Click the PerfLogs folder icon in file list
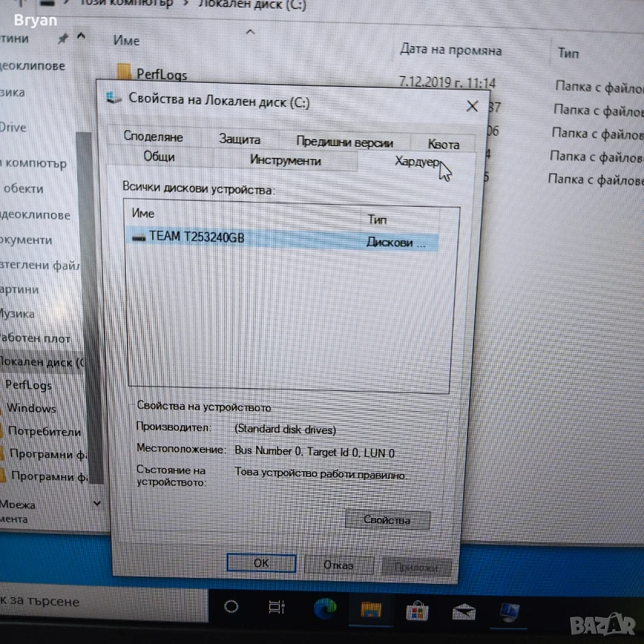644x644 pixels. click(123, 72)
